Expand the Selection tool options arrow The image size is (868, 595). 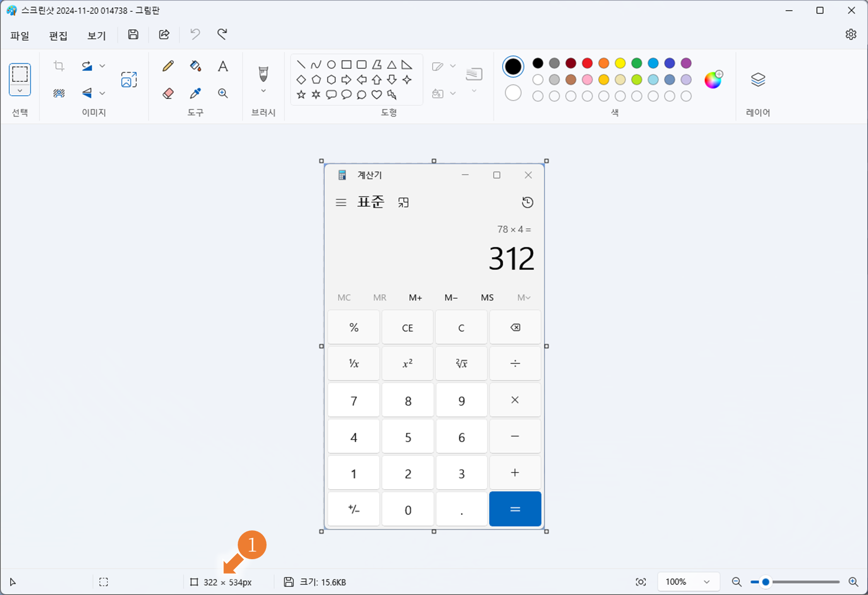(x=20, y=91)
